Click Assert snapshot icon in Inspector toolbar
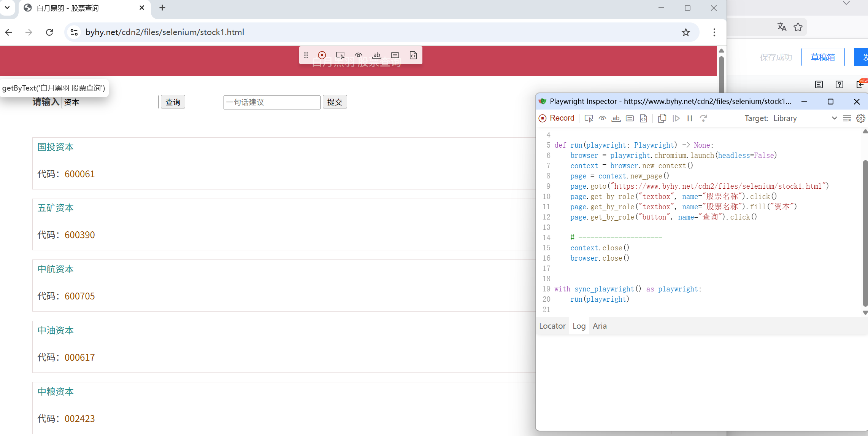This screenshot has width=868, height=436. (643, 118)
